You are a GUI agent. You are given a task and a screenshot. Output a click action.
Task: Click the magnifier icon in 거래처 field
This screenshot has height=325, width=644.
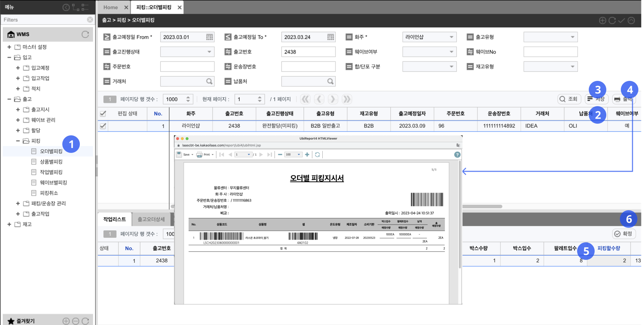tap(209, 82)
